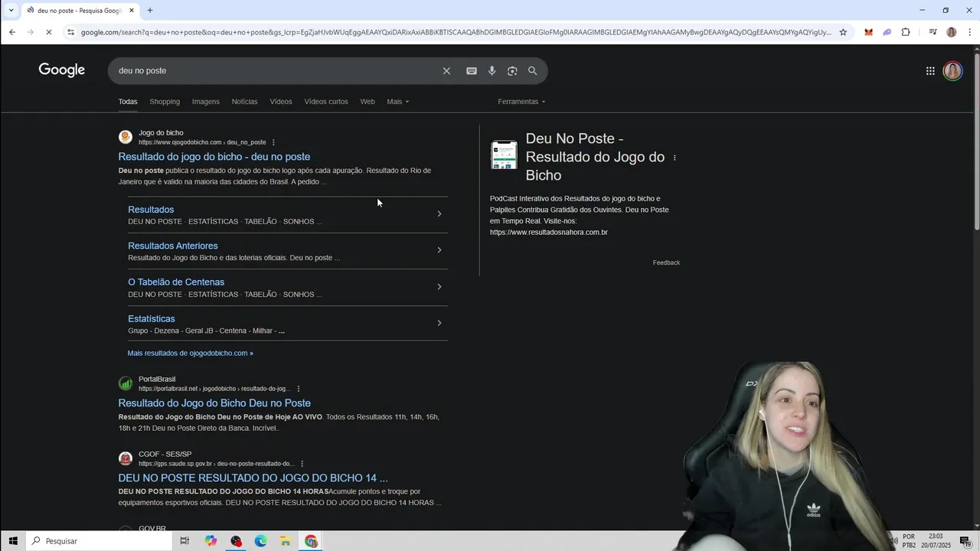Go to Google homepage via logo
Image resolution: width=980 pixels, height=551 pixels.
point(62,70)
